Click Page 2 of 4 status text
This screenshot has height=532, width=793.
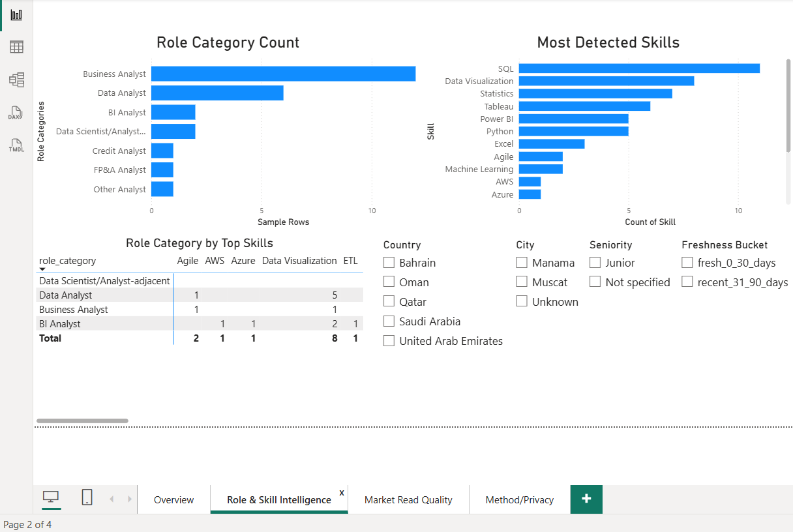27,524
